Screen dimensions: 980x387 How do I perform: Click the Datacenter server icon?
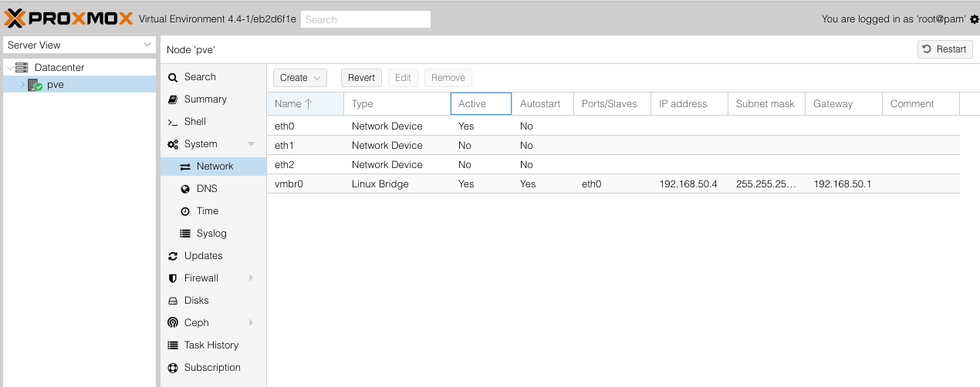click(22, 68)
